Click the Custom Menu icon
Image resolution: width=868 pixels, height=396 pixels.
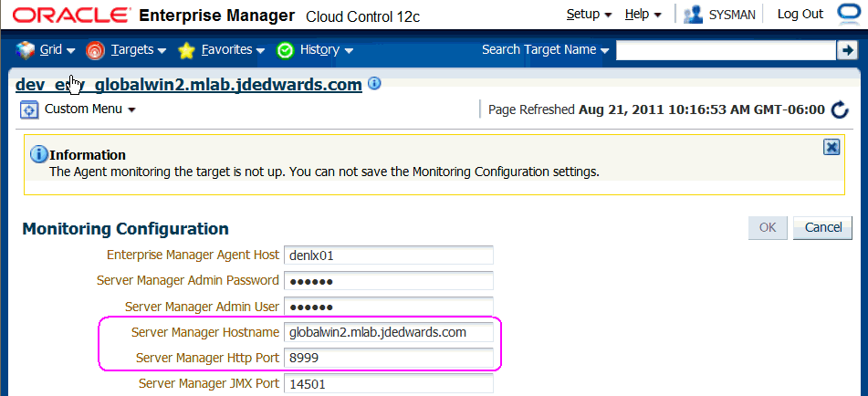click(28, 109)
